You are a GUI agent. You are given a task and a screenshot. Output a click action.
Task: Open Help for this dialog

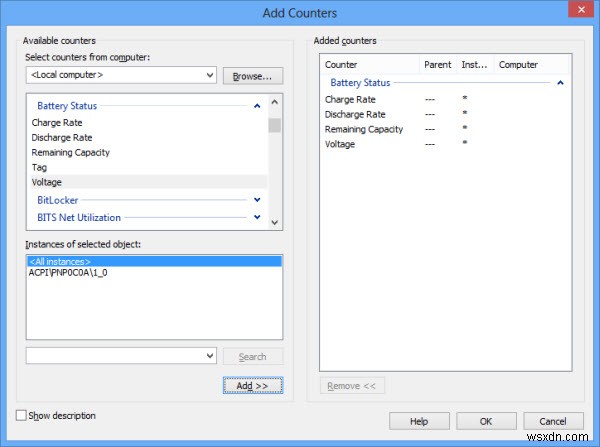tap(419, 421)
